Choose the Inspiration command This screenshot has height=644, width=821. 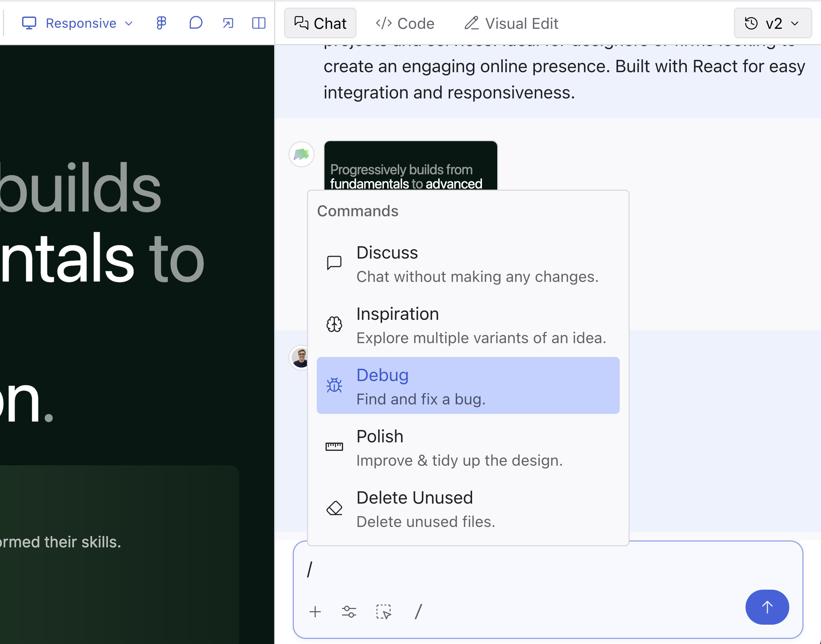tap(468, 325)
